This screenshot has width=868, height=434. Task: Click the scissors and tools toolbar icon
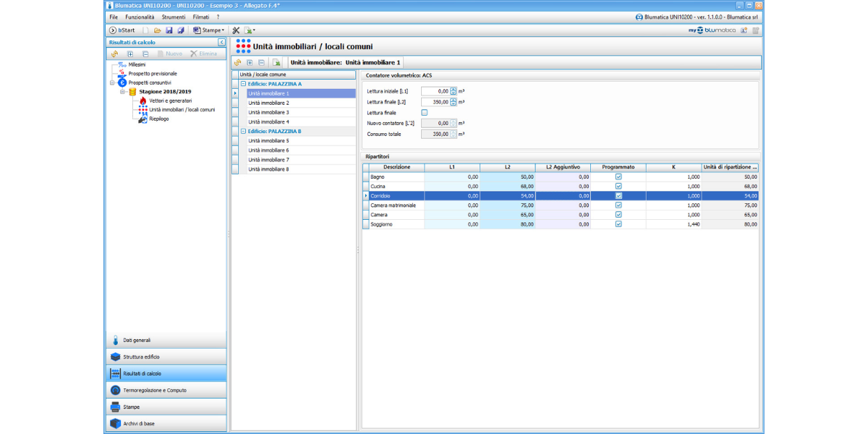tap(236, 30)
